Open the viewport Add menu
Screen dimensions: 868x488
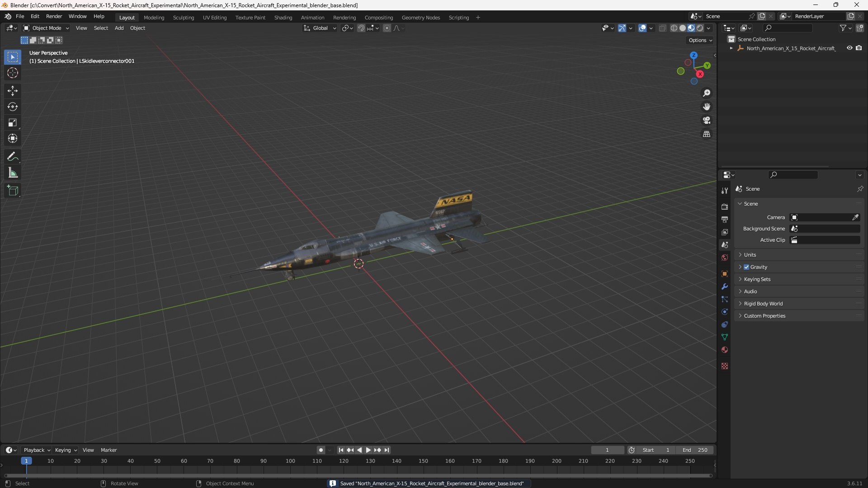(x=119, y=28)
